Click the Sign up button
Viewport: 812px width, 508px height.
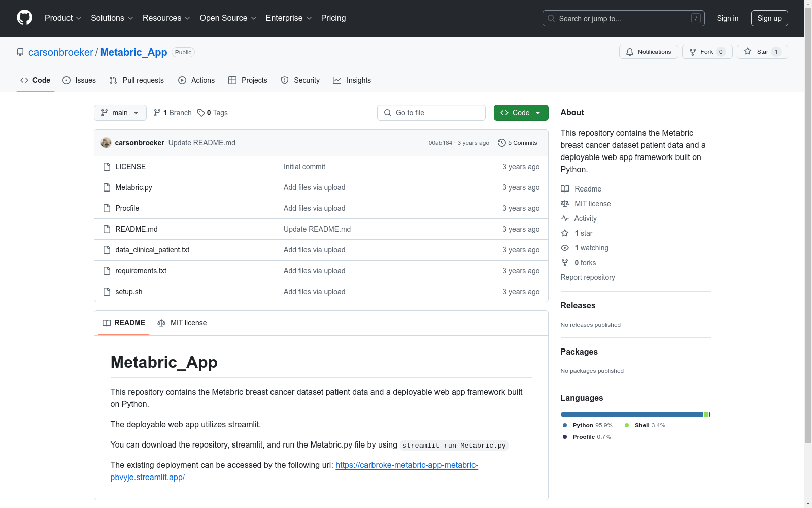pos(769,18)
